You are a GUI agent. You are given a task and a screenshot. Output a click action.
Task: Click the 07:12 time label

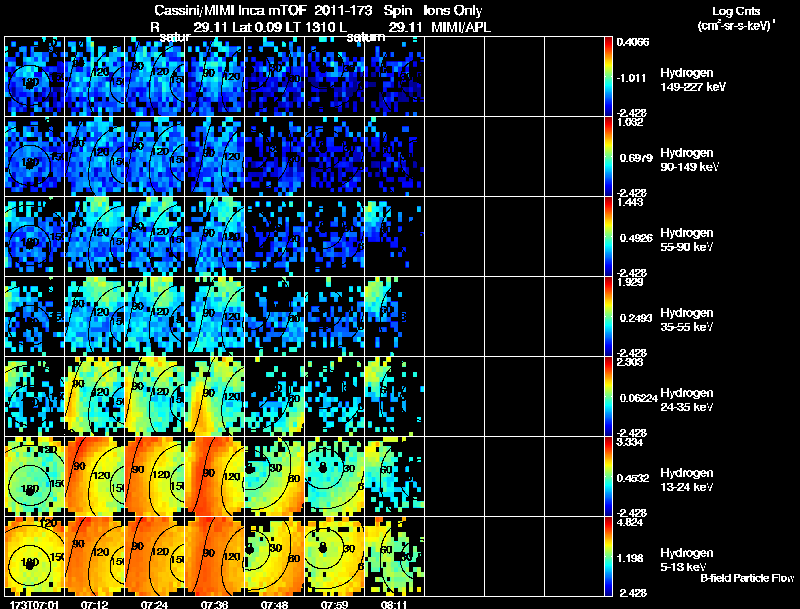(94, 604)
